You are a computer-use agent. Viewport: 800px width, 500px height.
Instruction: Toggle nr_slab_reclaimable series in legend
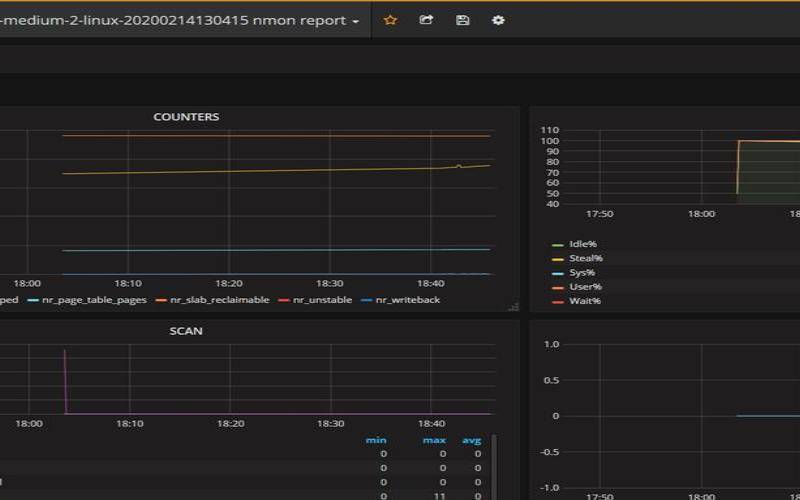click(x=220, y=300)
